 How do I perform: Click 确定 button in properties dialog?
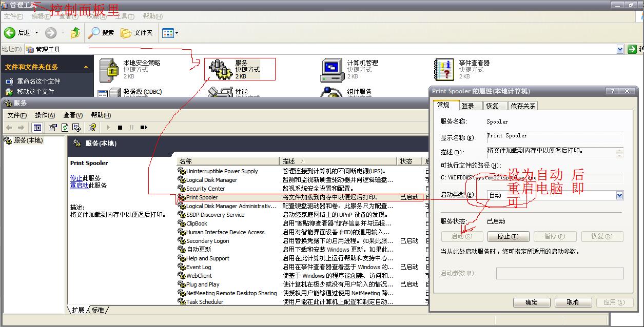(x=532, y=302)
